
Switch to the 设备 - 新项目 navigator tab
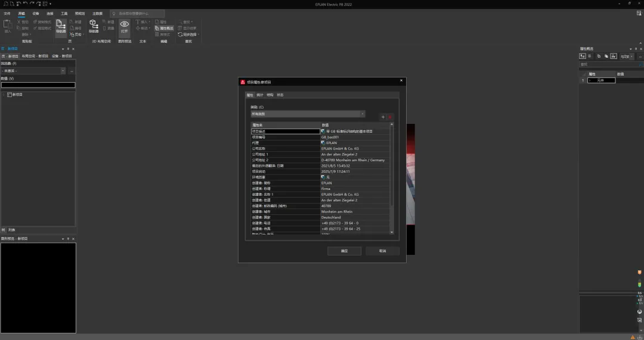coord(62,56)
